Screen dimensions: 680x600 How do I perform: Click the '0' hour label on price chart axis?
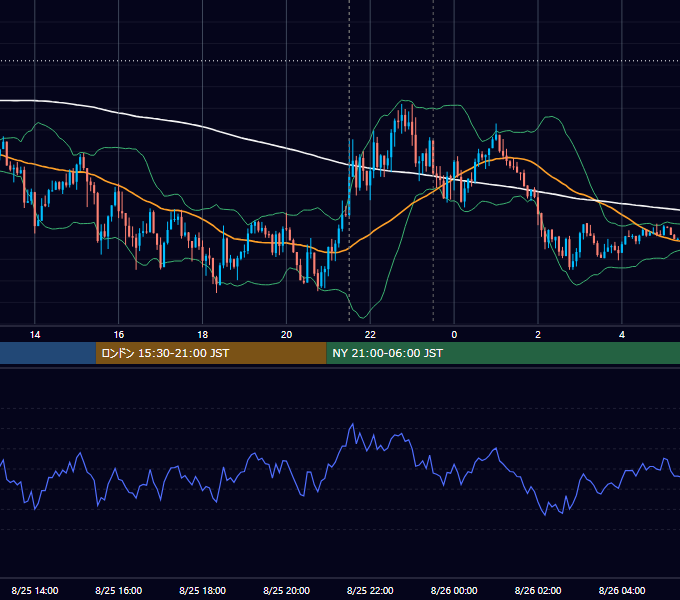click(x=454, y=335)
